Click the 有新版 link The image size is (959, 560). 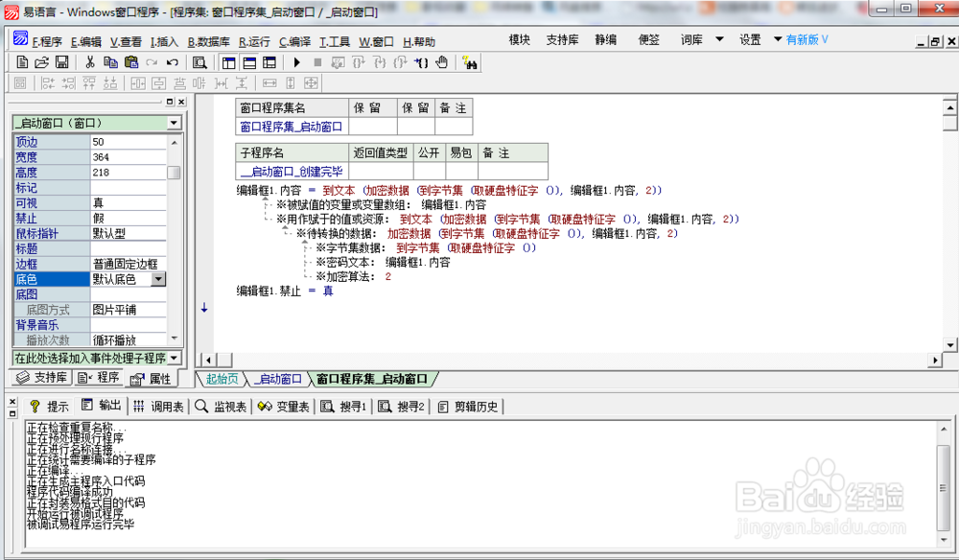pos(807,39)
